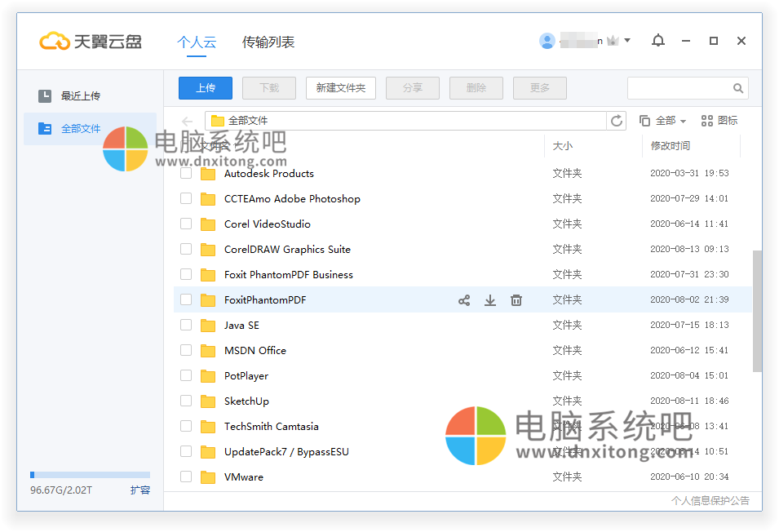Viewport: 779px width, 532px height.
Task: Click the refresh icon next to path bar
Action: click(617, 120)
